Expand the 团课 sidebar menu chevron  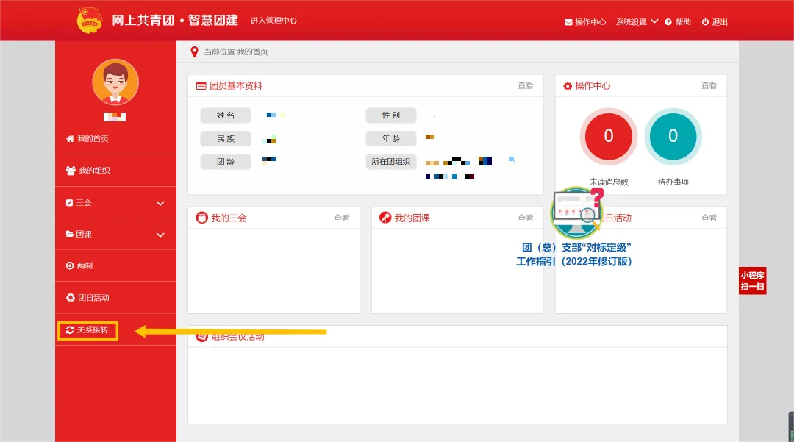click(160, 234)
